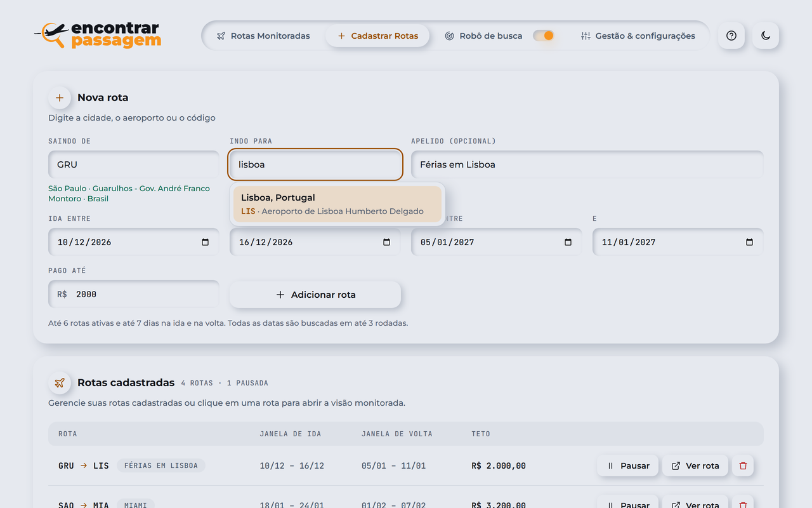
Task: Choose Lisboa, Portugal suggestion from dropdown
Action: 337,204
